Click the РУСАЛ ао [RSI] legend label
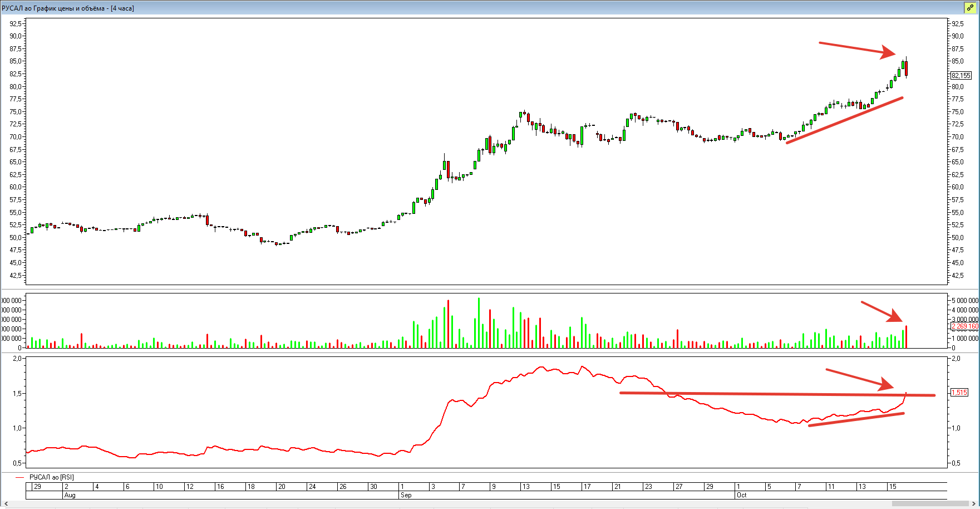 52,477
